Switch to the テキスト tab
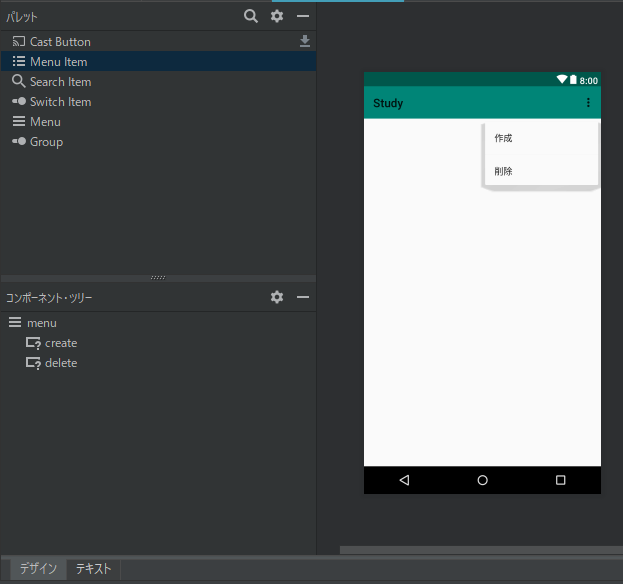The height and width of the screenshot is (584, 623). pos(94,568)
